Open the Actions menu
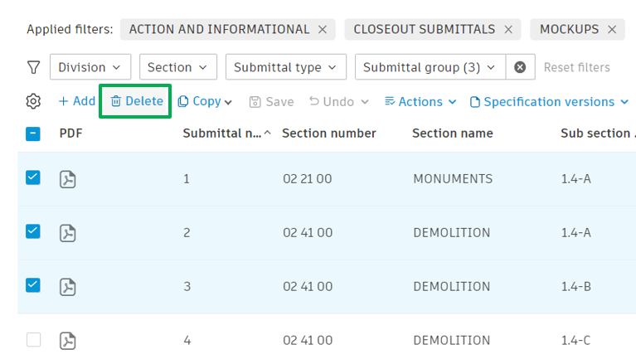 click(x=420, y=101)
